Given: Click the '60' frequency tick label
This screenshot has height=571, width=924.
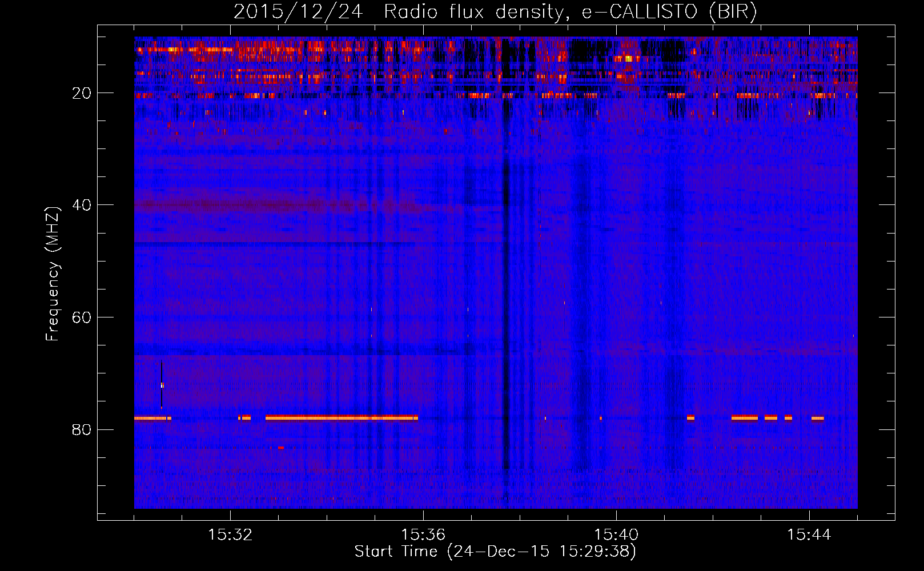Looking at the screenshot, I should pyautogui.click(x=82, y=317).
